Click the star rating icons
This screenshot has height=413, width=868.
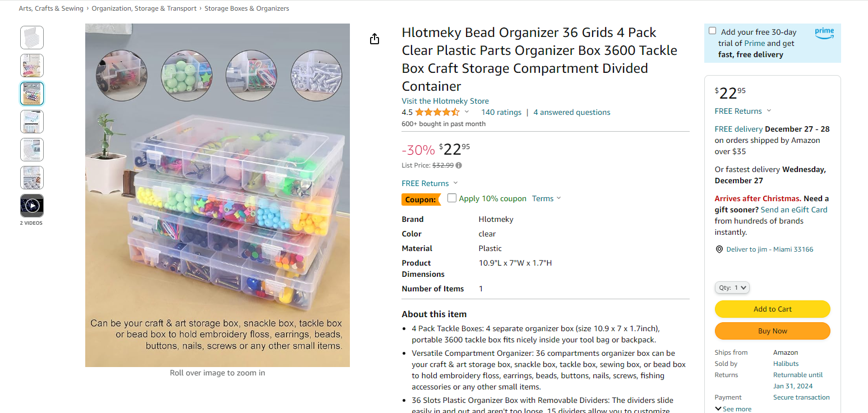tap(437, 112)
